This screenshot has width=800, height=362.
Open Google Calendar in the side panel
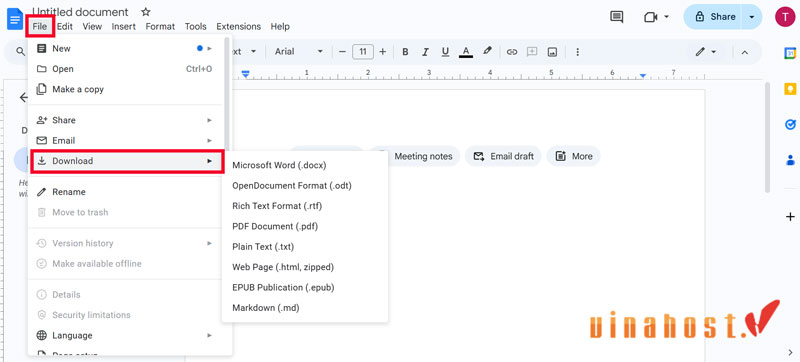pos(790,53)
